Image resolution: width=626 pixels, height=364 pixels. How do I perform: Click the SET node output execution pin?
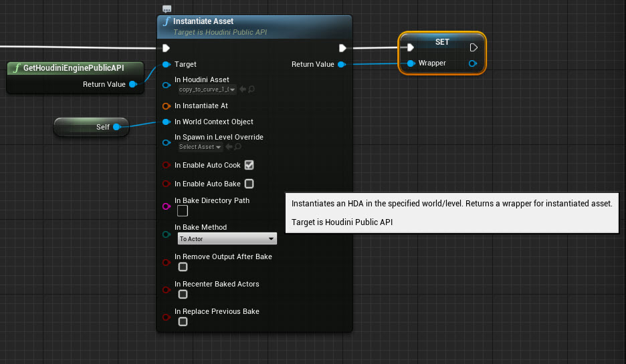pyautogui.click(x=474, y=47)
